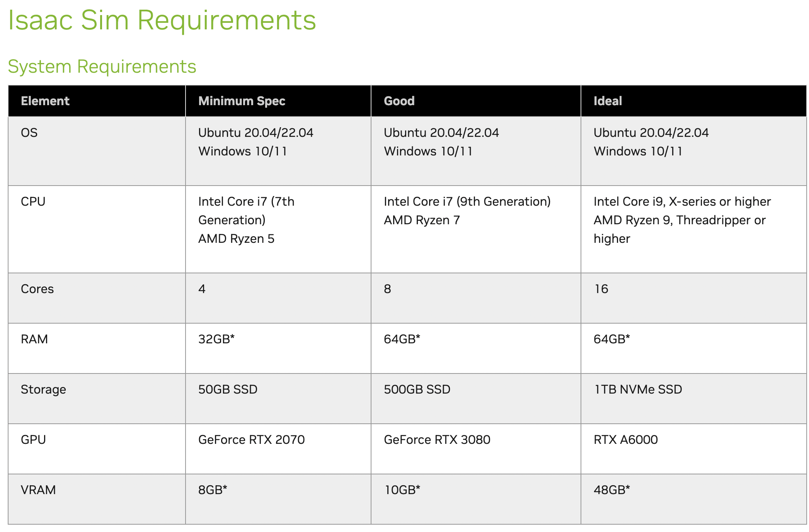Viewport: 809px width, 532px height.
Task: Click the 48GB* VRAM value
Action: coord(611,490)
